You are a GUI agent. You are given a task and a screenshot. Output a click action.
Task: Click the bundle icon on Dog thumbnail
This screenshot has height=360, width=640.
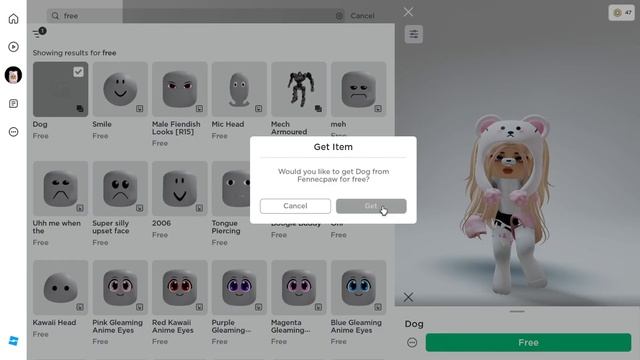[80, 109]
